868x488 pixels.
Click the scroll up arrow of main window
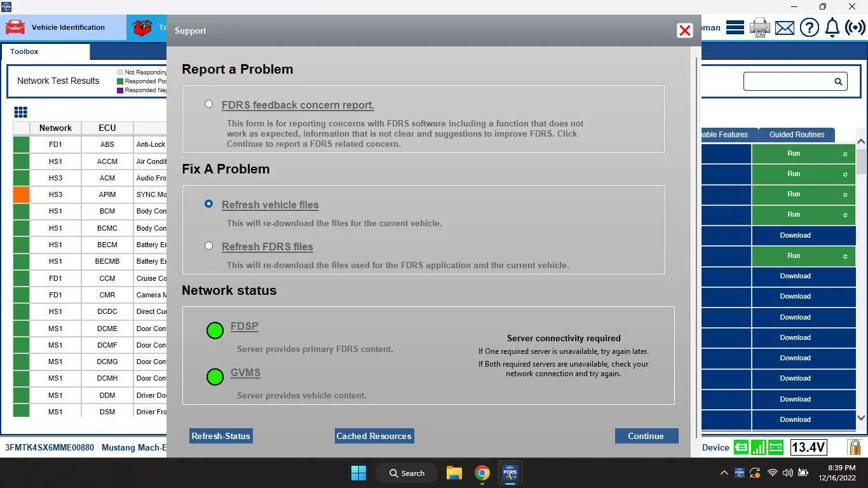point(861,142)
